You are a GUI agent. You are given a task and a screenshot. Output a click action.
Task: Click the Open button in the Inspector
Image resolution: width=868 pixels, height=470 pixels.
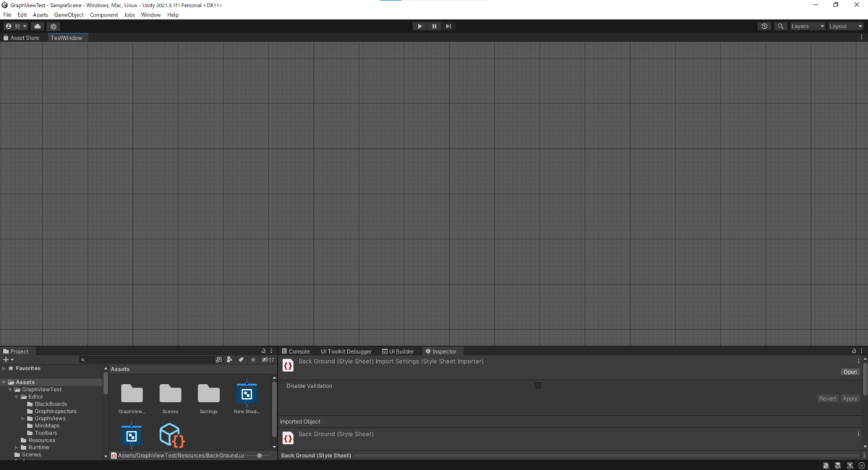click(849, 372)
